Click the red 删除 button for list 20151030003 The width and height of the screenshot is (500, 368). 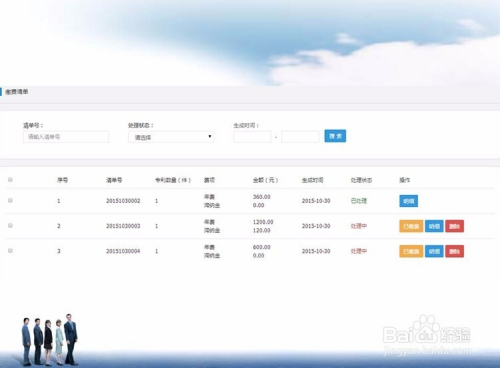(455, 226)
